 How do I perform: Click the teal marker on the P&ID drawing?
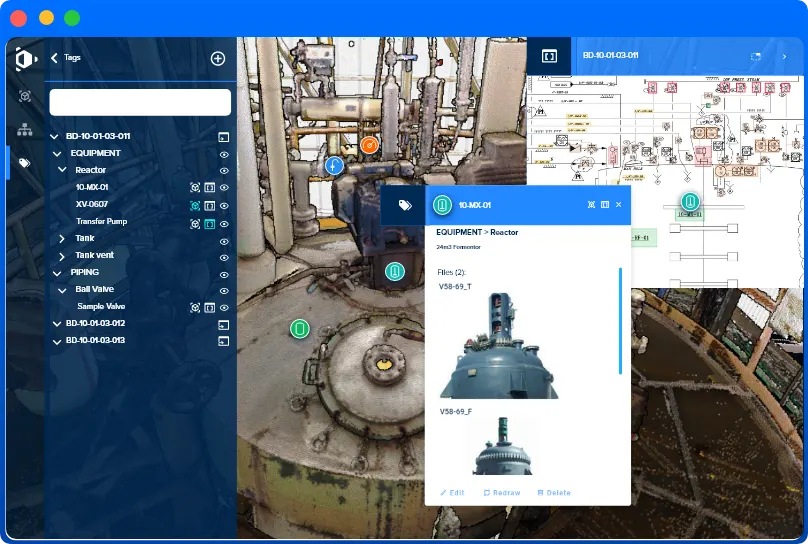[x=690, y=201]
